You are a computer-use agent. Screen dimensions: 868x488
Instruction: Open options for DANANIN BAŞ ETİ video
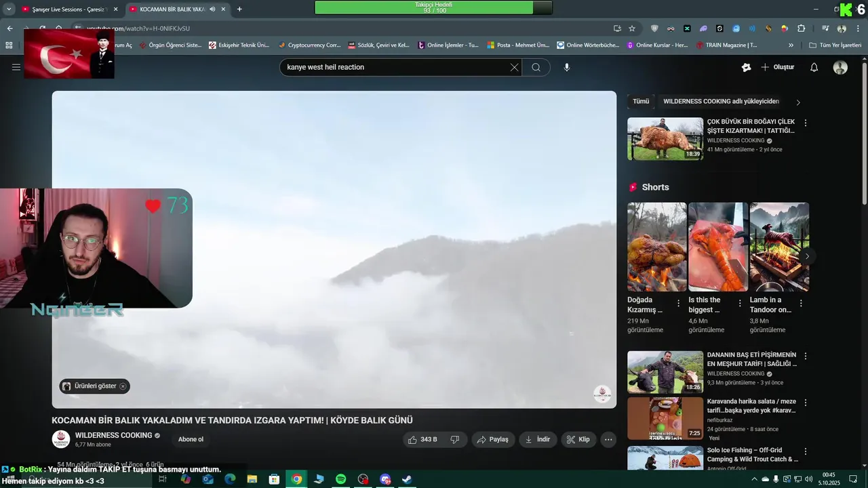[806, 356]
